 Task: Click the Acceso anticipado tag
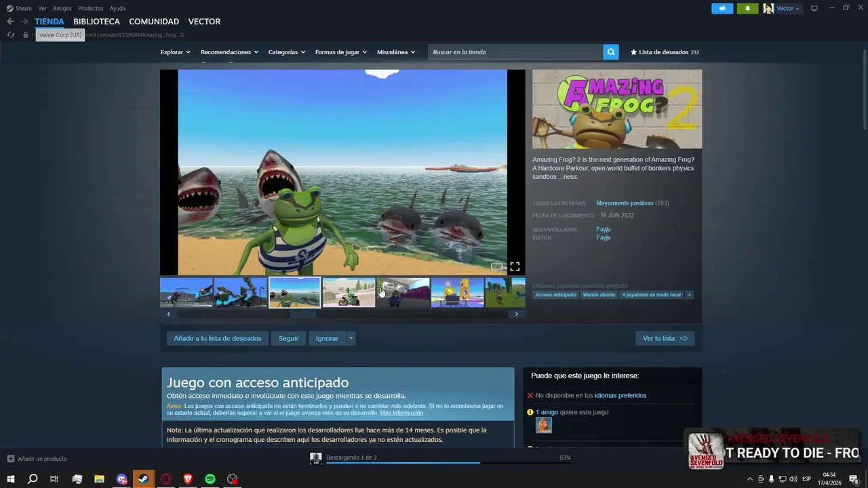pyautogui.click(x=555, y=295)
